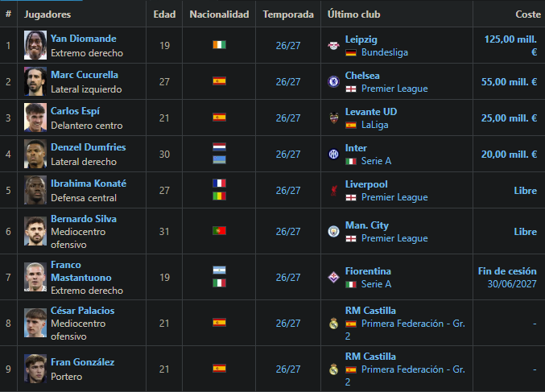Click the Chelsea club crest icon
The height and width of the screenshot is (392, 545).
(333, 81)
